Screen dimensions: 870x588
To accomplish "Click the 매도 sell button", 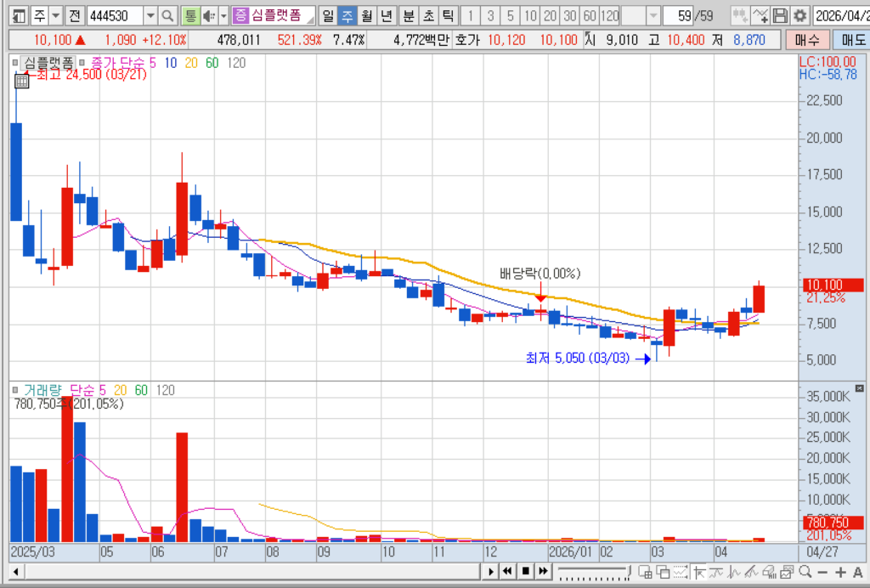I will click(852, 40).
